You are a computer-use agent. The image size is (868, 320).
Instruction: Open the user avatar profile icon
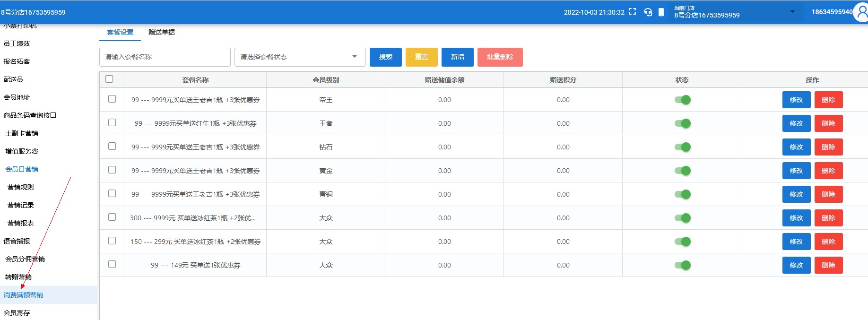pos(861,12)
